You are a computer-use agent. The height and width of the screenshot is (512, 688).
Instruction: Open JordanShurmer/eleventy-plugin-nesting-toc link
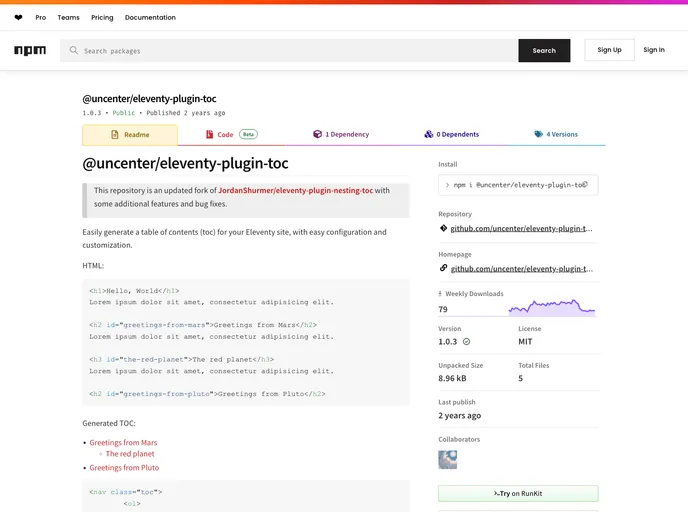295,190
